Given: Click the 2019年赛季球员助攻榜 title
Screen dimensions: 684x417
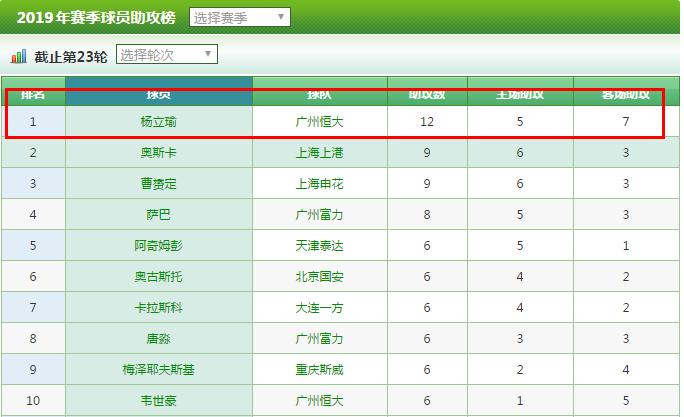Looking at the screenshot, I should point(96,17).
